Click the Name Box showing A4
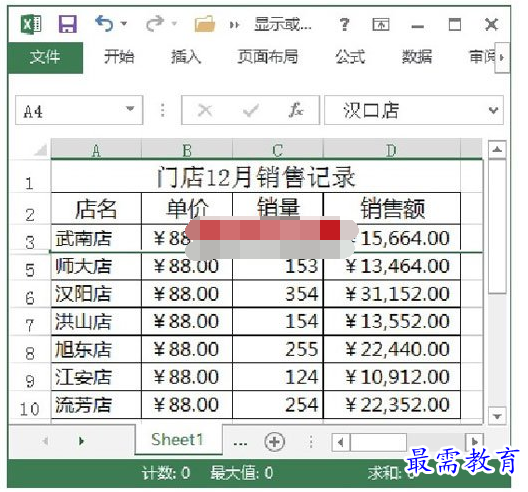The width and height of the screenshot is (528, 492). click(x=79, y=110)
